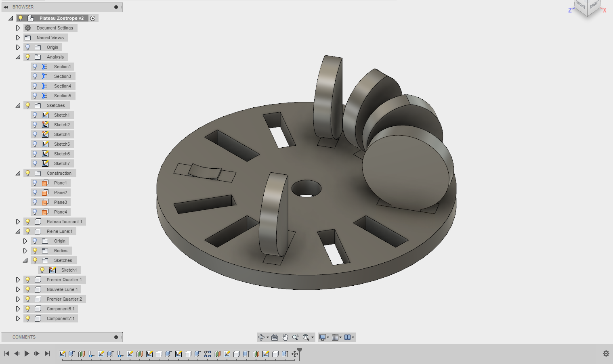Collapse the Pleine Lune:1 component
613x364 pixels.
[x=18, y=231]
